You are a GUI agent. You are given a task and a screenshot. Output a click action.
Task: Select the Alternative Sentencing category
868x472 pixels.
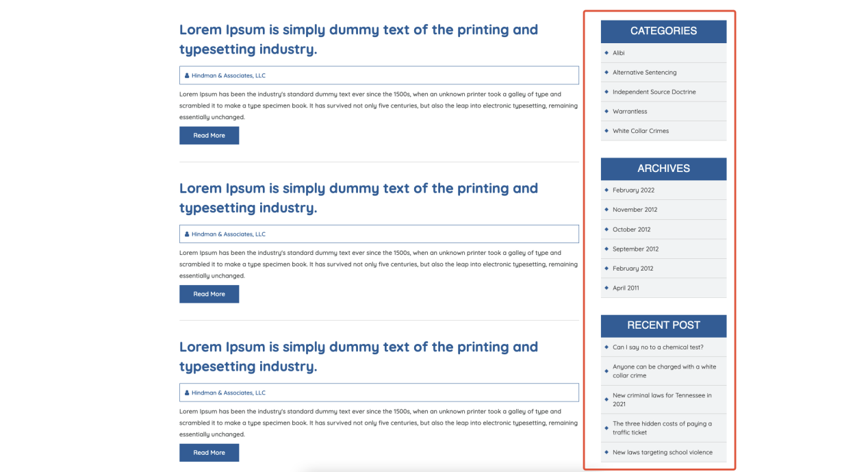tap(643, 72)
